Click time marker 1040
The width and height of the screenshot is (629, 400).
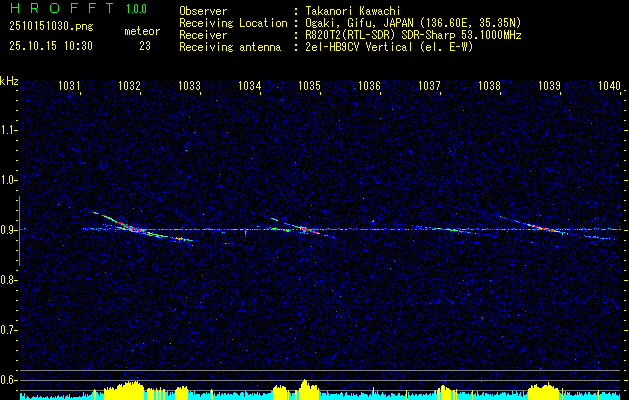click(x=609, y=85)
